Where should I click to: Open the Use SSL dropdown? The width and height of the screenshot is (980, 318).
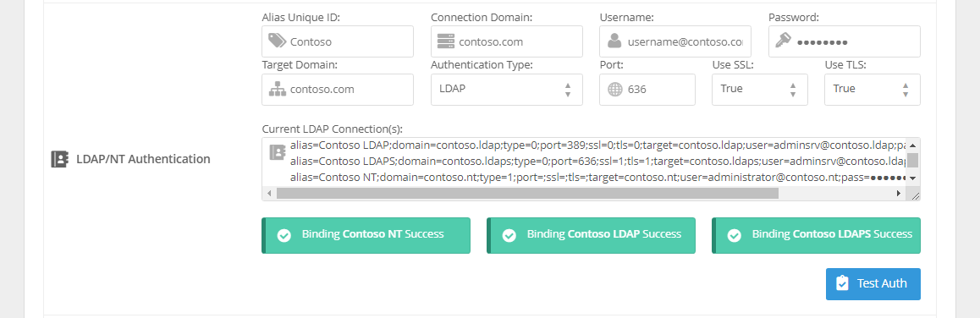(x=760, y=90)
